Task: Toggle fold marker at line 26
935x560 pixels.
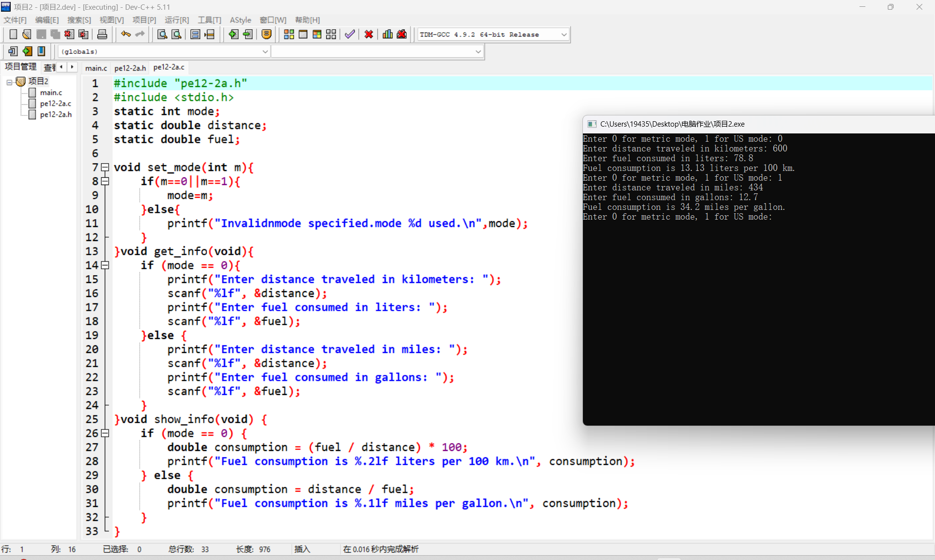Action: [x=105, y=433]
